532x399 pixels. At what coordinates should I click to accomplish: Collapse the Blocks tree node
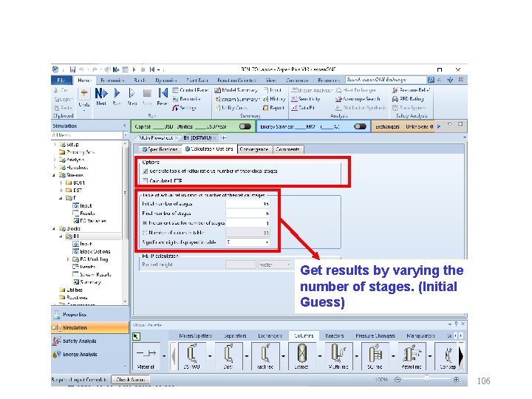tap(54, 228)
